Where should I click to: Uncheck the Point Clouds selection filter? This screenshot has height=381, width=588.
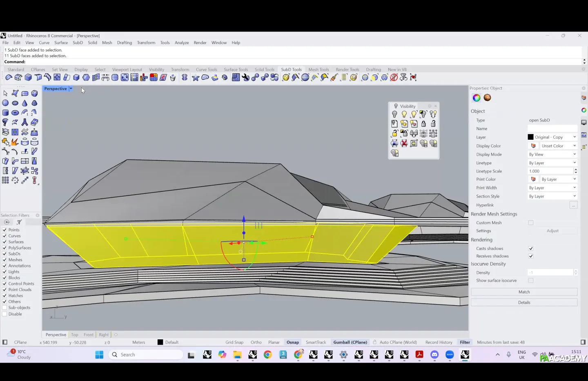click(5, 290)
